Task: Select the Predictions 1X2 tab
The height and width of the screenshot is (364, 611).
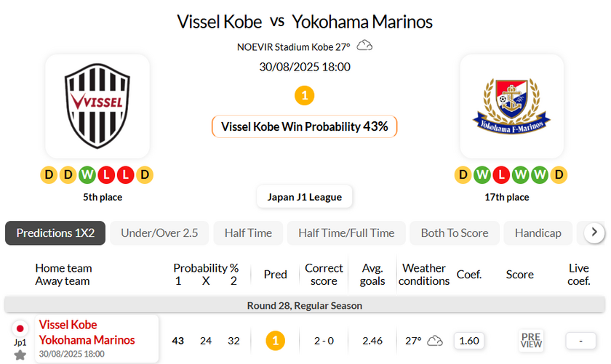Action: pos(55,233)
